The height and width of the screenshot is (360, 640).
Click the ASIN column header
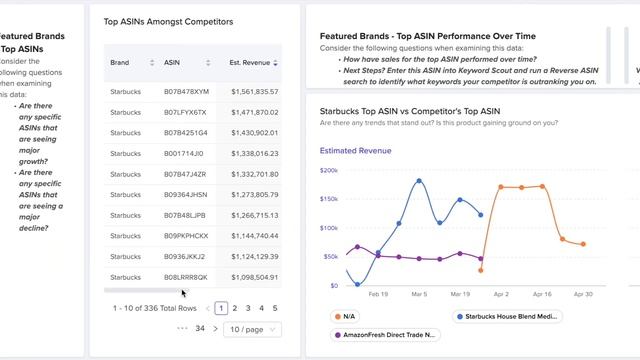172,63
